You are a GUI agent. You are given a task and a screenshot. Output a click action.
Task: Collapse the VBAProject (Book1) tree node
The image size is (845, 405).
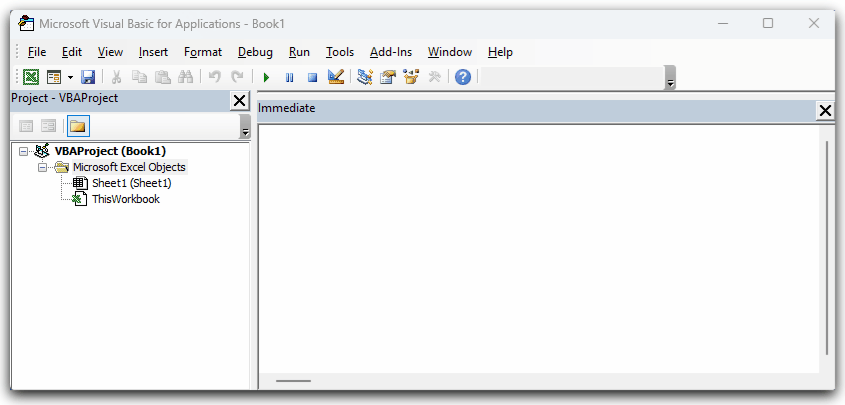click(x=23, y=151)
